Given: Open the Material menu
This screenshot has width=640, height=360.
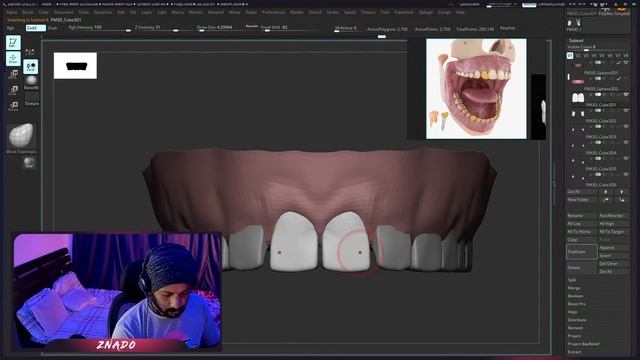Looking at the screenshot, I should click(216, 12).
